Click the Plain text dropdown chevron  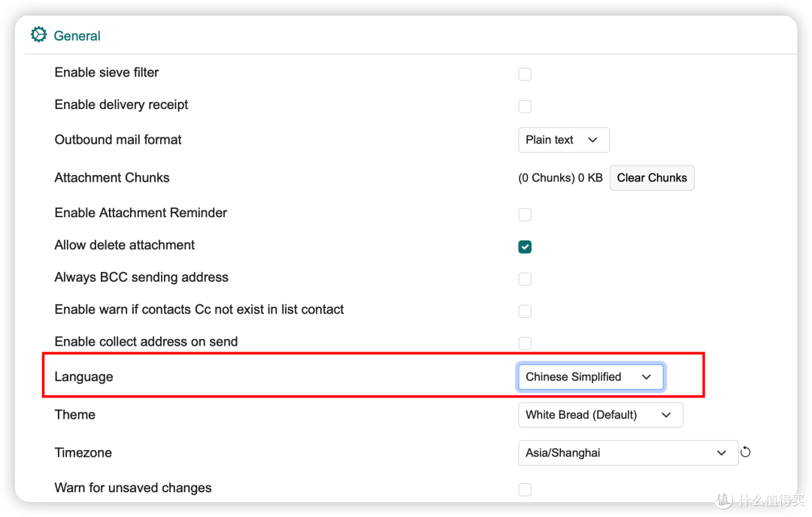coord(593,140)
